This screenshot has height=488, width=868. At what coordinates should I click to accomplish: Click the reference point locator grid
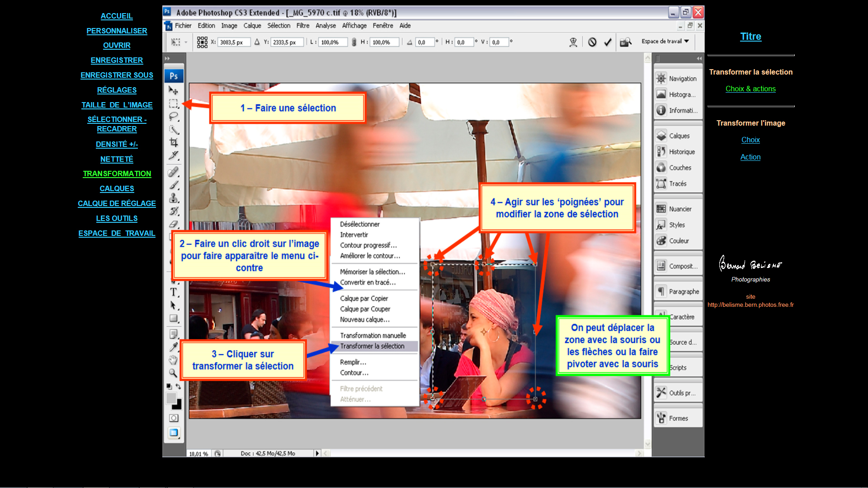202,42
